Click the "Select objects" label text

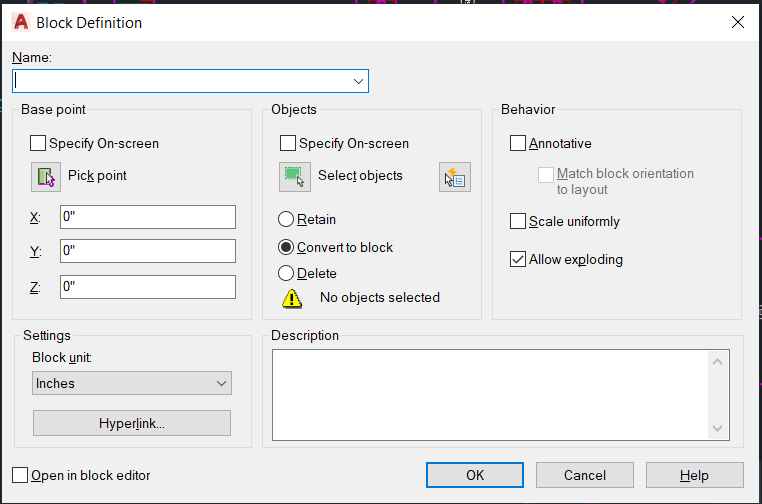[x=360, y=175]
